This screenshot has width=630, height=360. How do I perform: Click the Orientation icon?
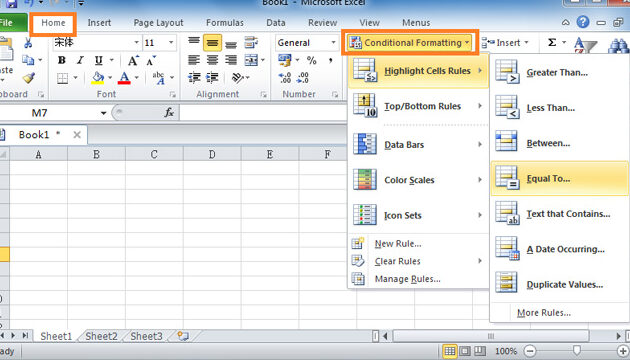(x=238, y=78)
